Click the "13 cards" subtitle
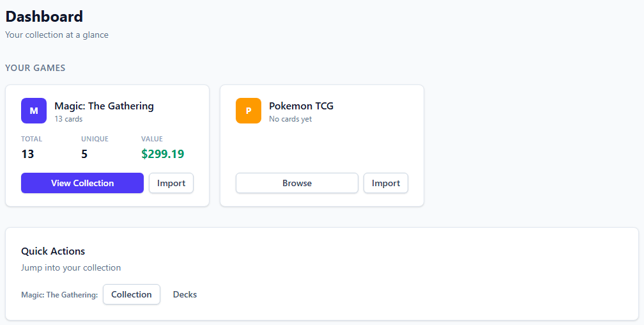This screenshot has width=644, height=325. 68,119
